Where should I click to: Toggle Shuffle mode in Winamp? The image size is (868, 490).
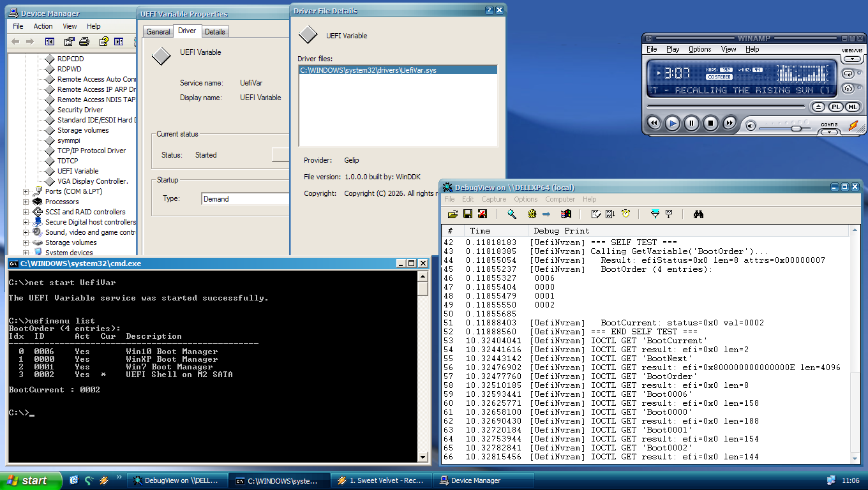(x=849, y=89)
